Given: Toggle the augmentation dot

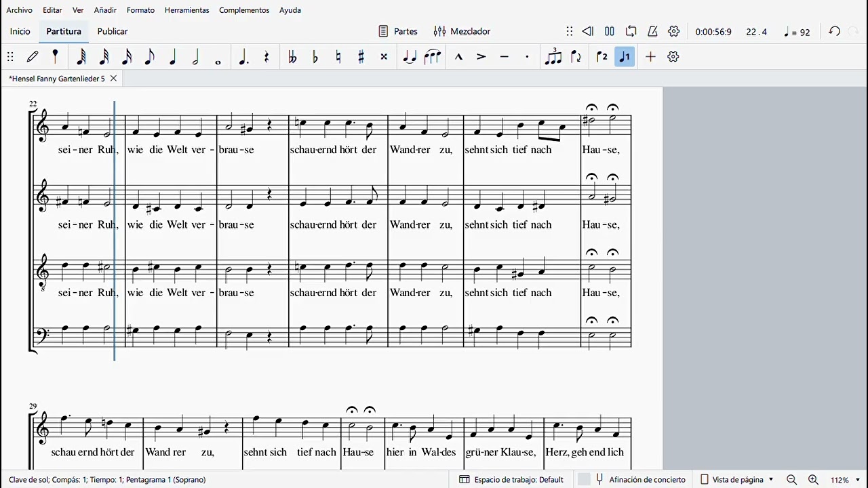Looking at the screenshot, I should tap(243, 57).
